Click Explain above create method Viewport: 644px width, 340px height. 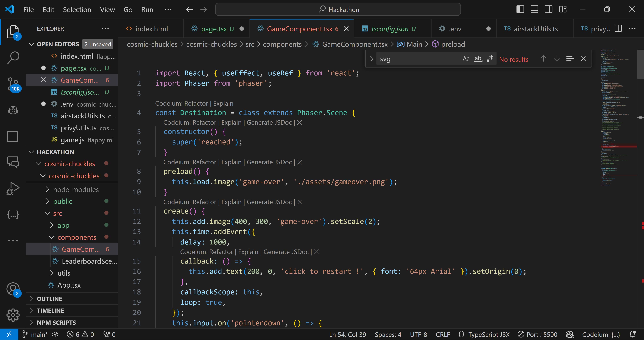pyautogui.click(x=231, y=202)
